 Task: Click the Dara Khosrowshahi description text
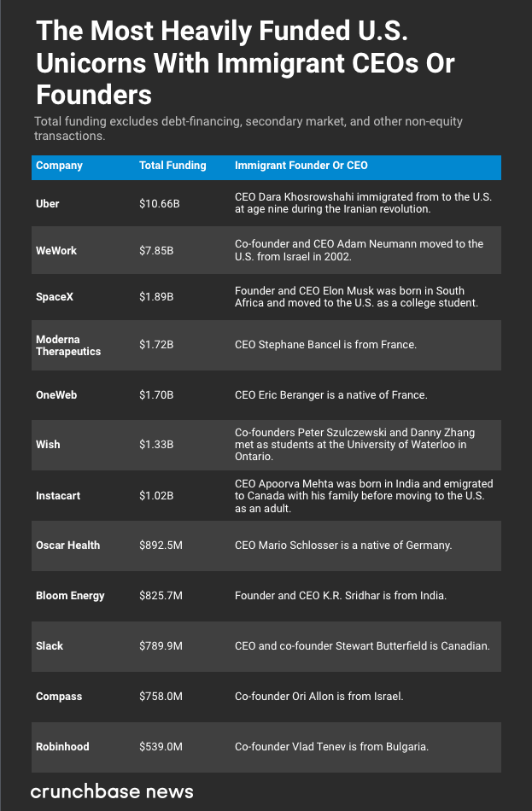tap(363, 203)
